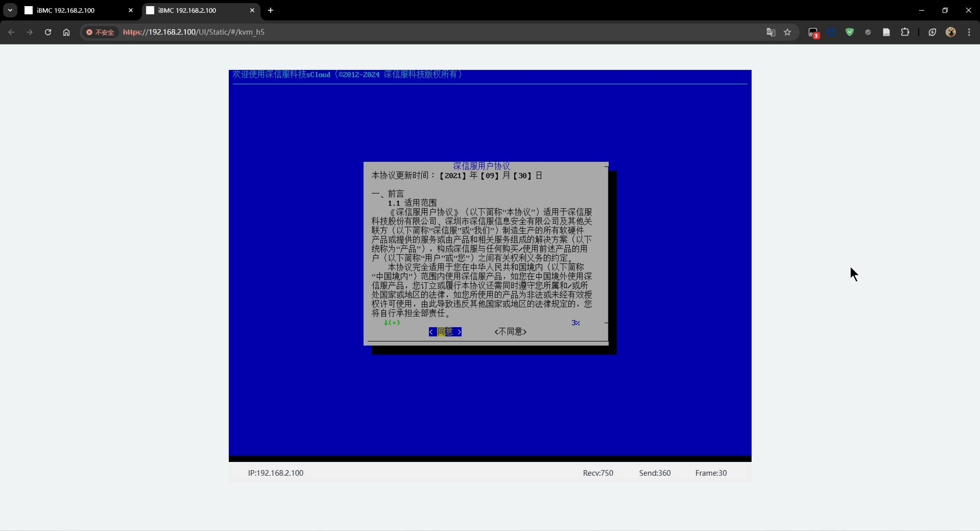Click the Frame:30 status entry
The width and height of the screenshot is (980, 531).
(x=711, y=473)
